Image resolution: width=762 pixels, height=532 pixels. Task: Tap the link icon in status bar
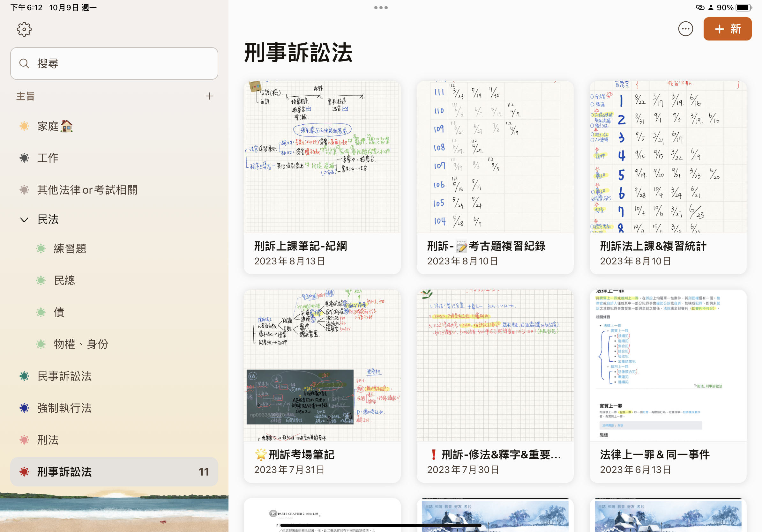coord(700,8)
